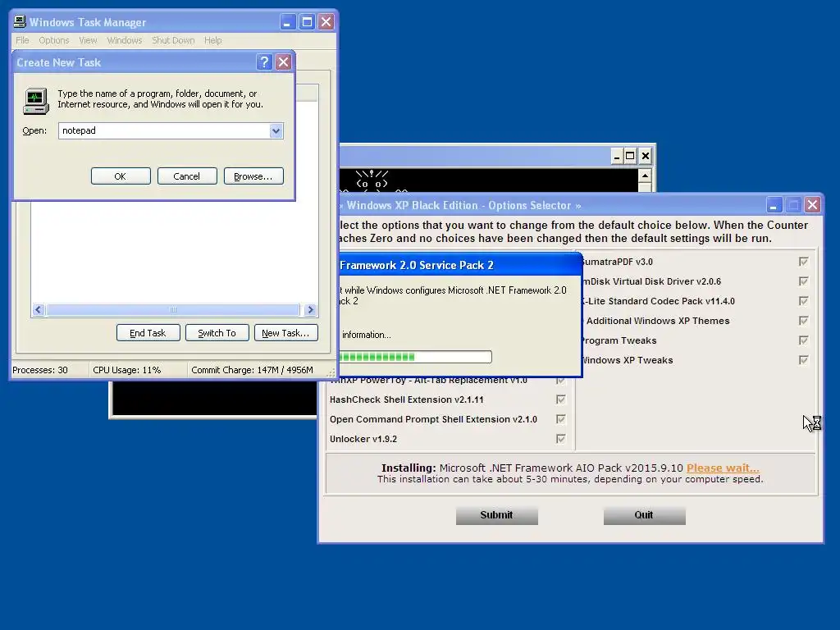Viewport: 840px width, 630px height.
Task: Toggle the Windows XP Tweaks checkbox
Action: (x=803, y=360)
